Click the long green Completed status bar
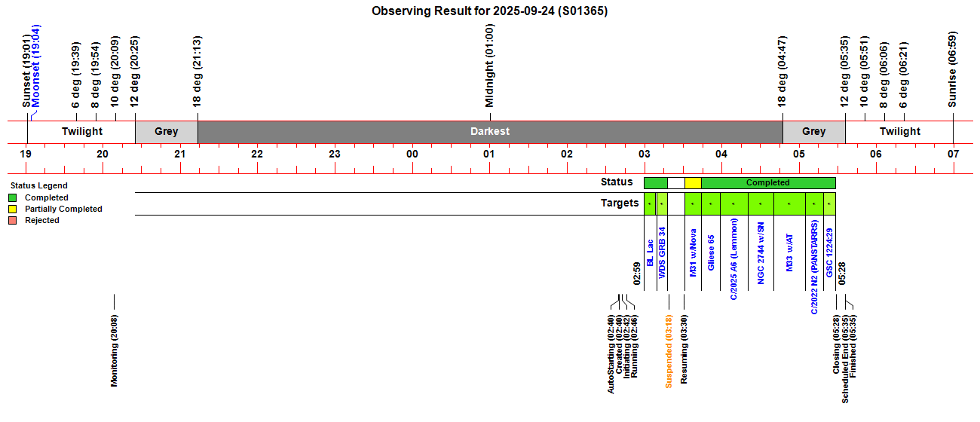Image resolution: width=980 pixels, height=422 pixels. pyautogui.click(x=767, y=182)
